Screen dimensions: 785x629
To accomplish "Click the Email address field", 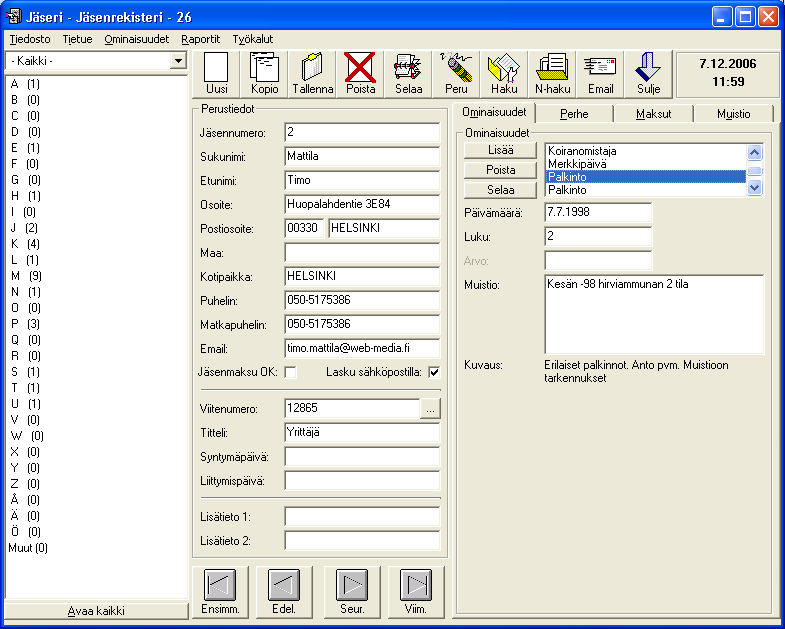I will [362, 348].
